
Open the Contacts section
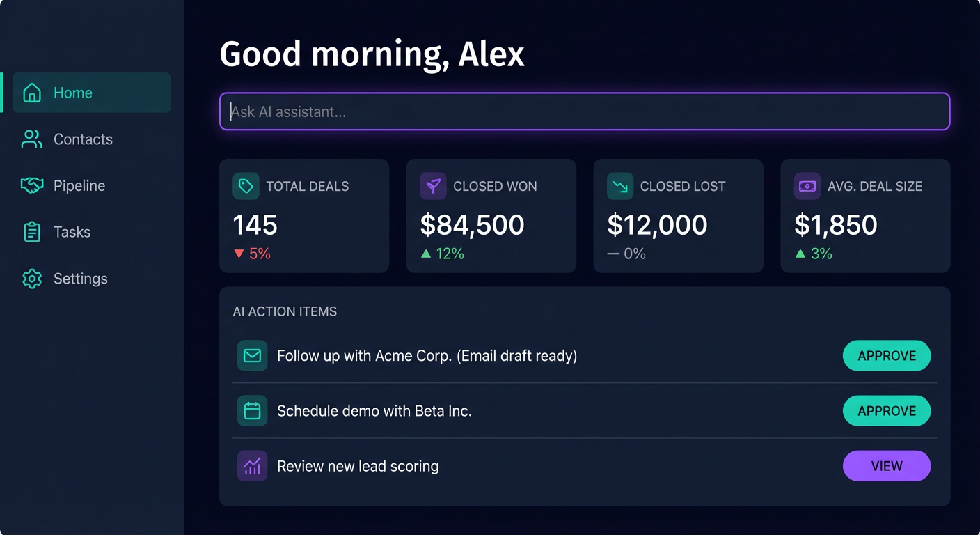pos(83,139)
